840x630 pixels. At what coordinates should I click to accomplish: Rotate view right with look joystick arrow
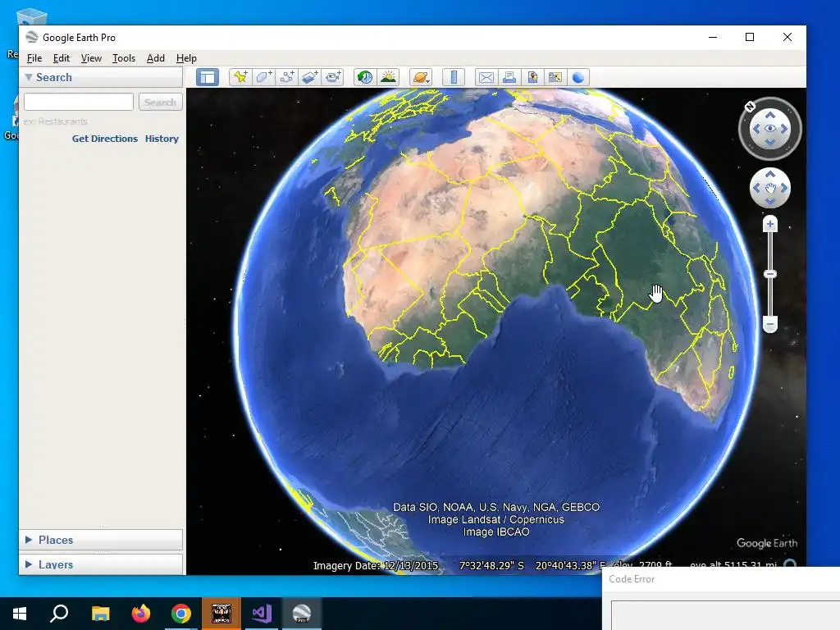coord(783,129)
